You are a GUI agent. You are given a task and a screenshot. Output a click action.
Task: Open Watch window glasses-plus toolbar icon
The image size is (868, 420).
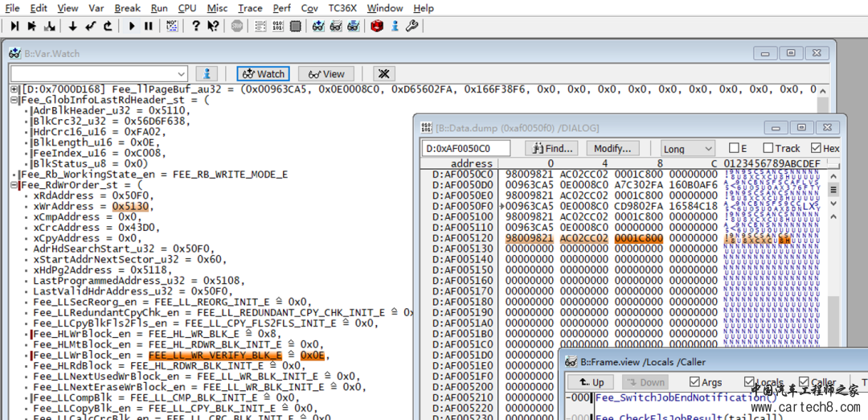pos(318,26)
